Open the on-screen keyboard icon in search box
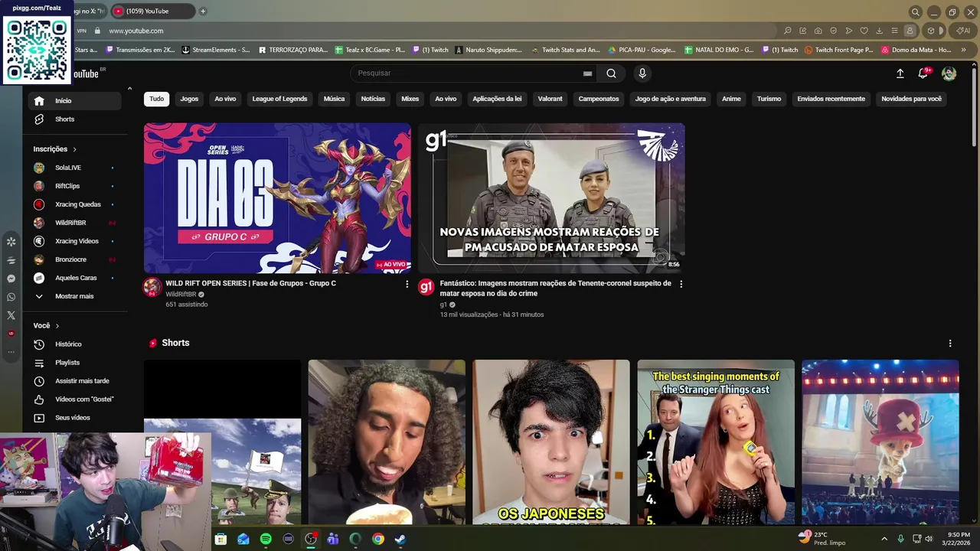 pos(587,73)
